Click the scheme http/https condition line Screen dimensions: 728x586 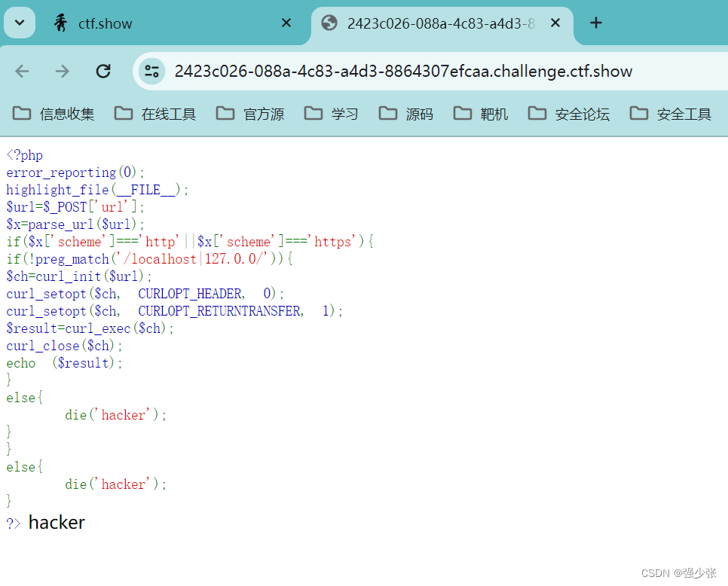[190, 242]
